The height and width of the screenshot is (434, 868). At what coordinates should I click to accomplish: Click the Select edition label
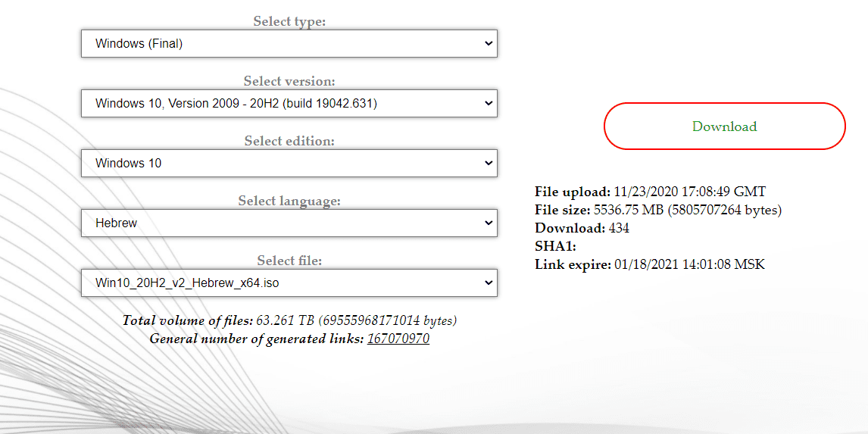click(x=289, y=141)
